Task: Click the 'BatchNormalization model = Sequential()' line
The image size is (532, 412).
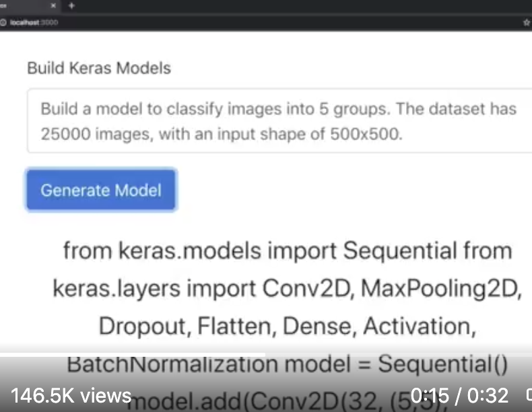Action: click(x=288, y=364)
